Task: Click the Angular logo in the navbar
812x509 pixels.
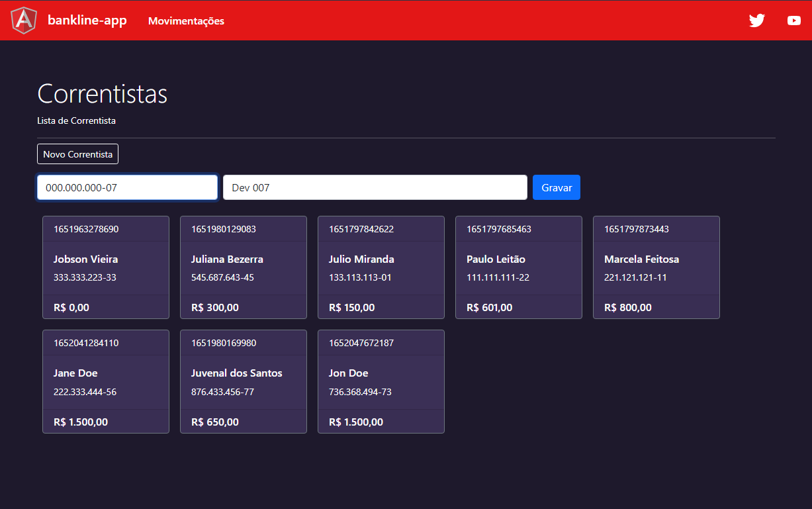Action: click(x=23, y=20)
